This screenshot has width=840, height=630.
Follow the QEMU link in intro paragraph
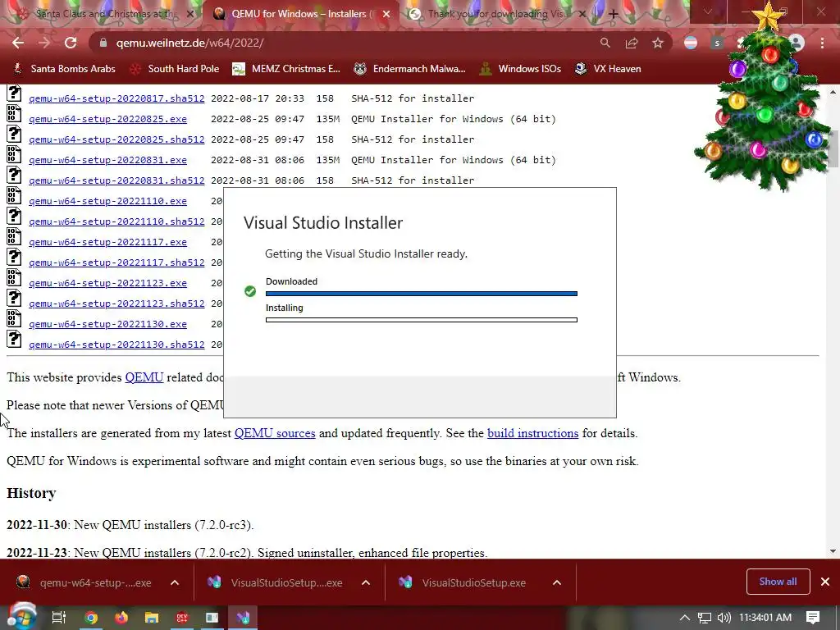[144, 377]
